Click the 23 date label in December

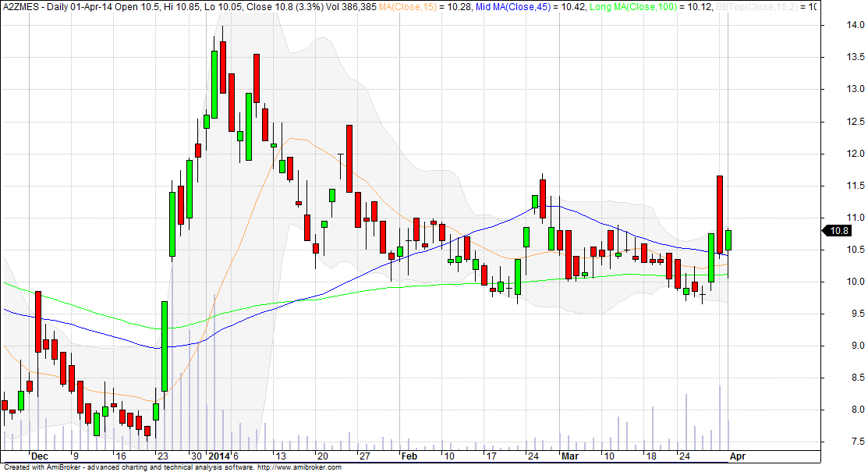tap(162, 456)
